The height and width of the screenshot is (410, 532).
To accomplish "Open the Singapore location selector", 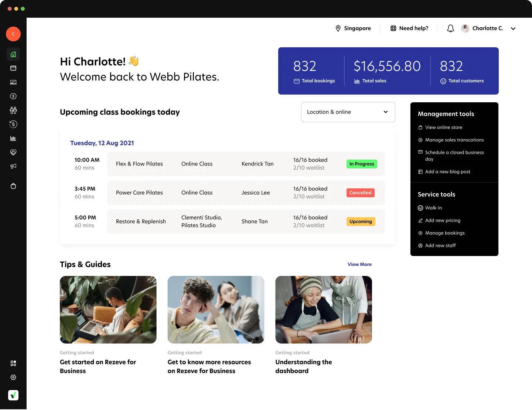I will tap(353, 28).
